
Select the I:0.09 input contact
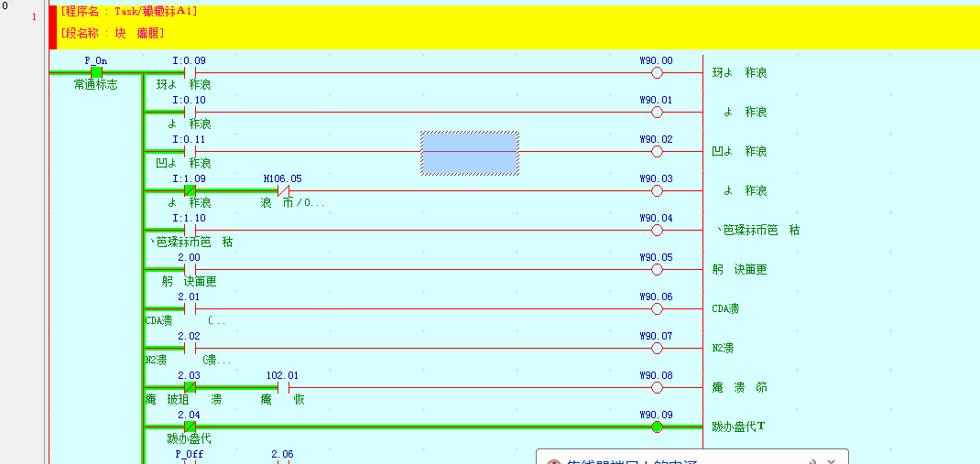190,72
